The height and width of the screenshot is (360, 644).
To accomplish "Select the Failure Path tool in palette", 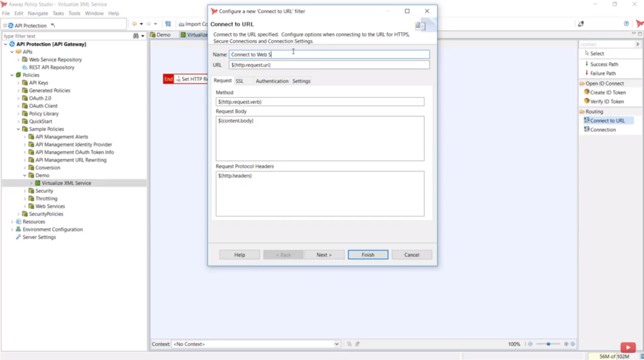I will pyautogui.click(x=602, y=74).
